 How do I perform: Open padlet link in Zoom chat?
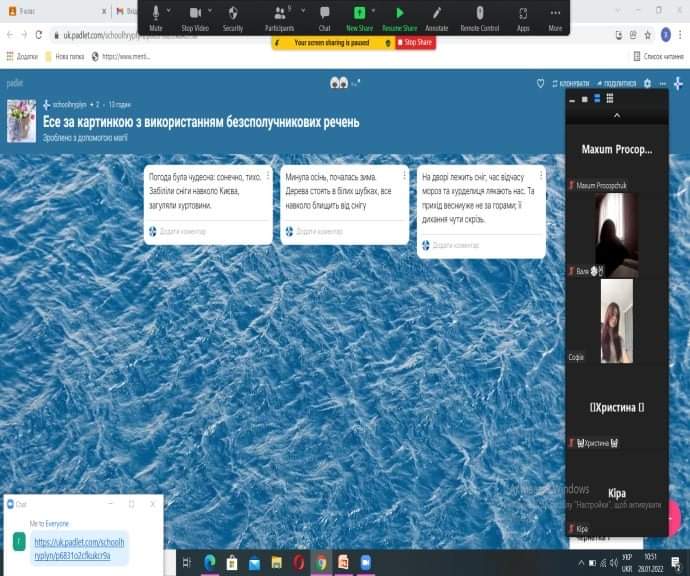click(79, 549)
